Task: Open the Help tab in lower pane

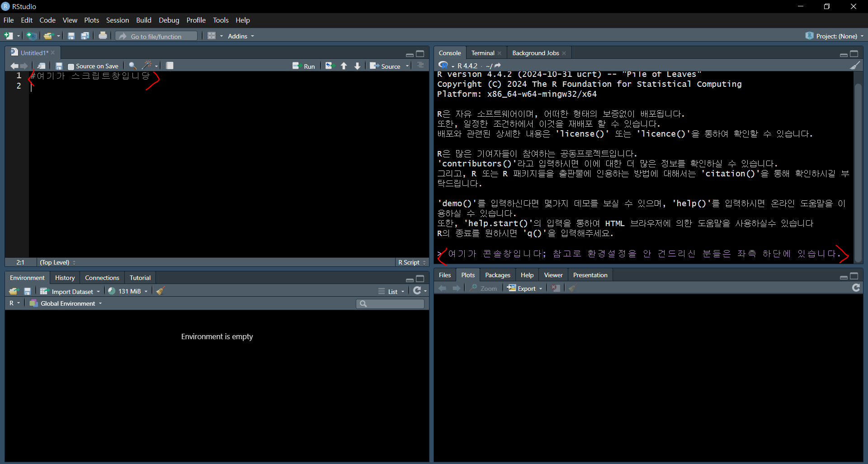Action: tap(527, 275)
